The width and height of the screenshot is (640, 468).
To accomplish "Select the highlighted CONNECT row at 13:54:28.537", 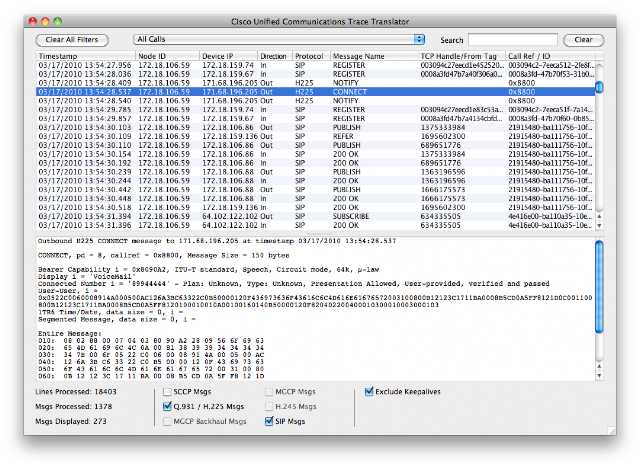I will [x=316, y=92].
